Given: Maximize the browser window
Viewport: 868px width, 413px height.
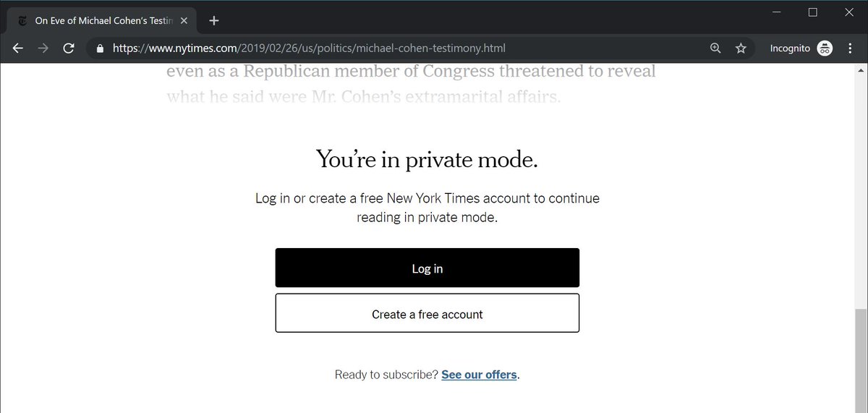Looking at the screenshot, I should 812,12.
